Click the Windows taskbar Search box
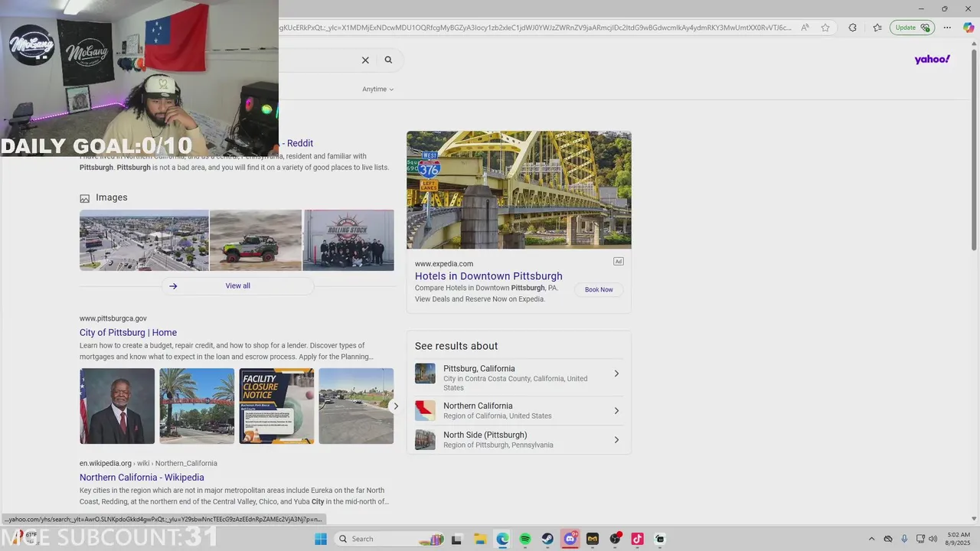 390,539
